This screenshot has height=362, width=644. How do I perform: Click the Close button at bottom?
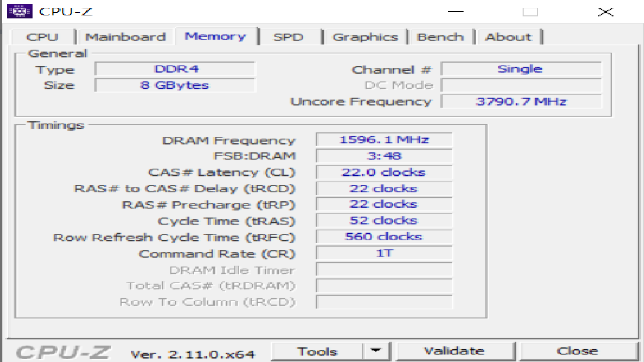pos(577,351)
